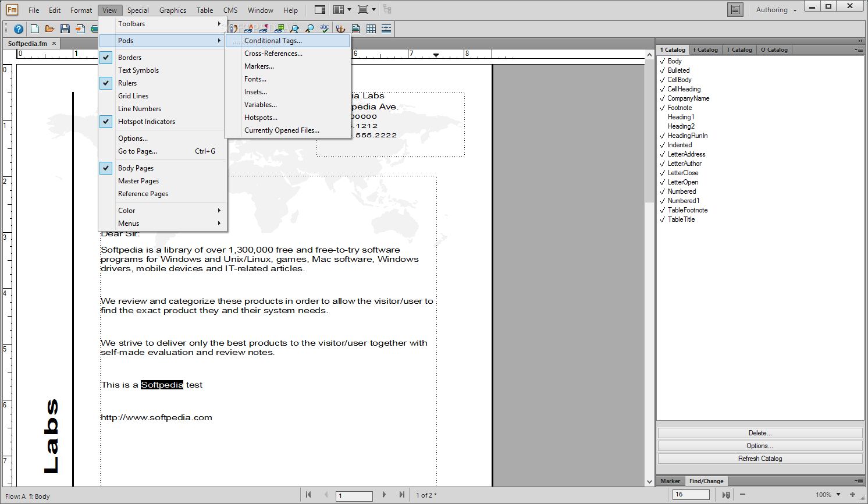
Task: Click the page view mode icon beside Authoring
Action: pos(735,10)
